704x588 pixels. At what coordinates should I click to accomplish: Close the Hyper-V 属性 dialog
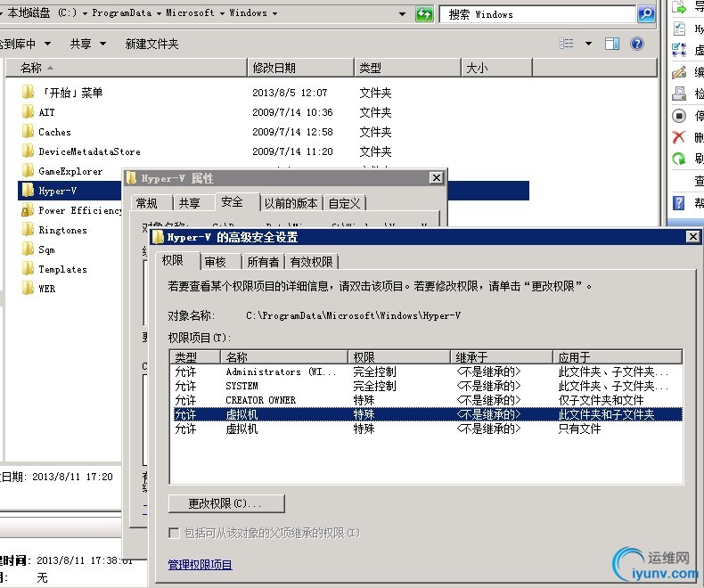click(436, 178)
